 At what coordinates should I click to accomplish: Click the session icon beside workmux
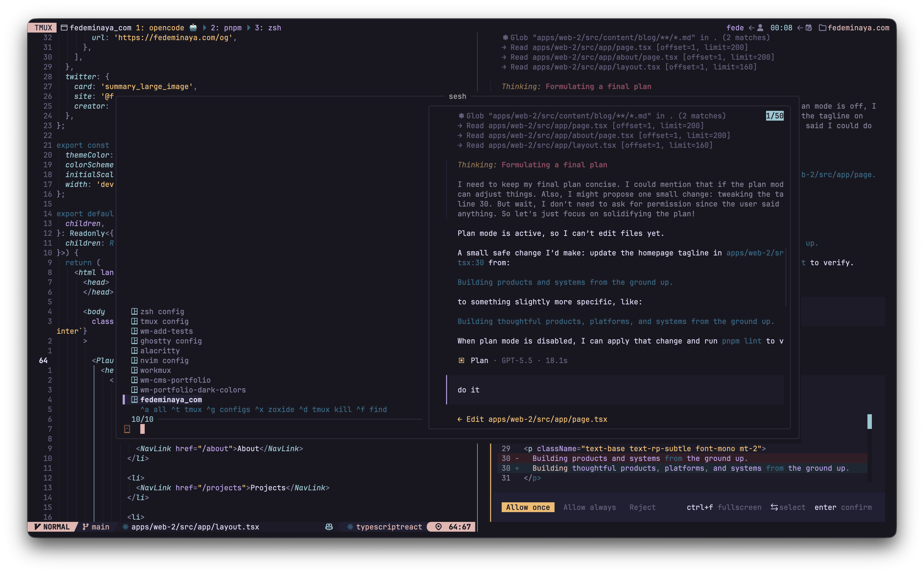[134, 370]
